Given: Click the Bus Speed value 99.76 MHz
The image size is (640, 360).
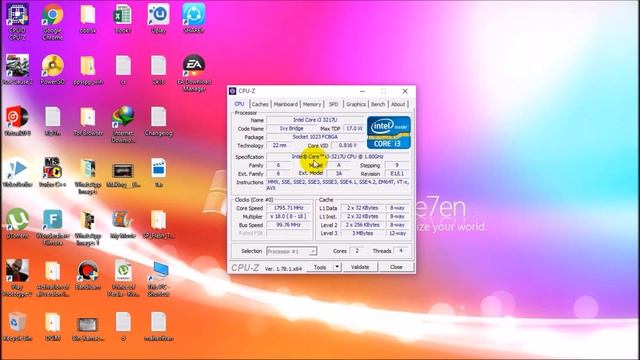Looking at the screenshot, I should [288, 225].
